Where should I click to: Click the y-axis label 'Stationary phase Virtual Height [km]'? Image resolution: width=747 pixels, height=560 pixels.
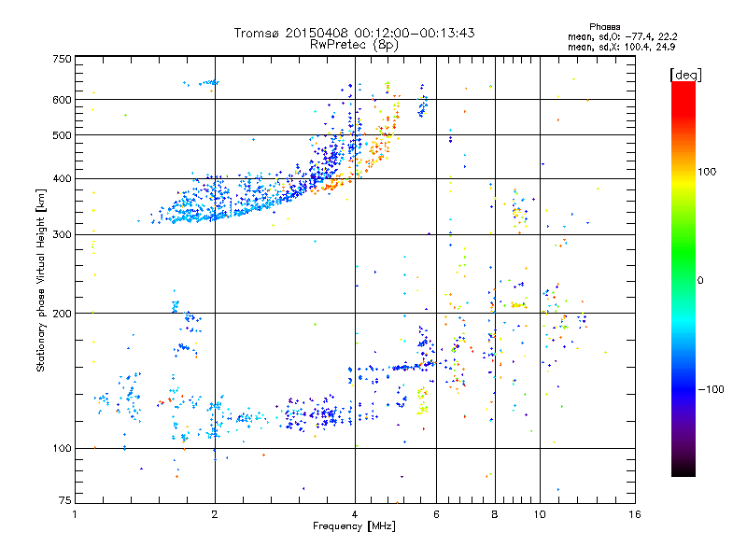click(40, 281)
